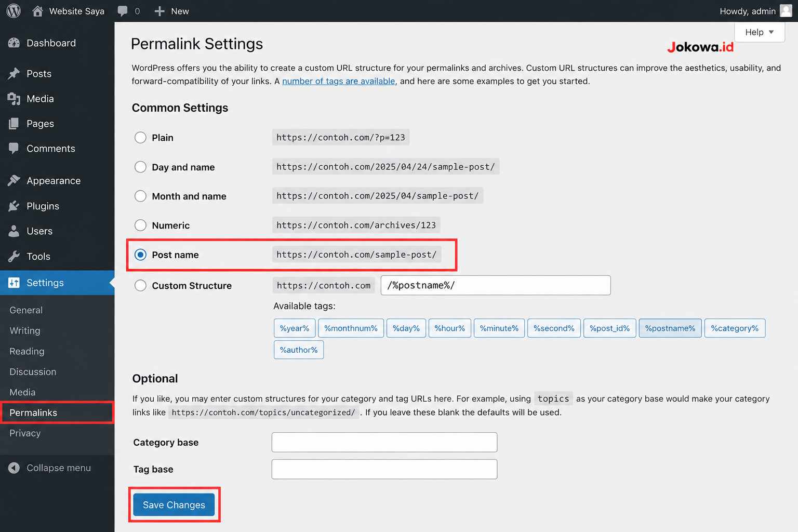Open Tools via the wrench icon

tap(14, 257)
